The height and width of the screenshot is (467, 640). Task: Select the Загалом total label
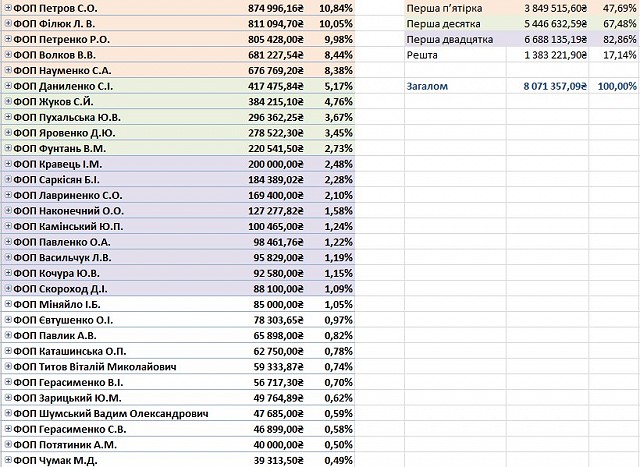(427, 87)
